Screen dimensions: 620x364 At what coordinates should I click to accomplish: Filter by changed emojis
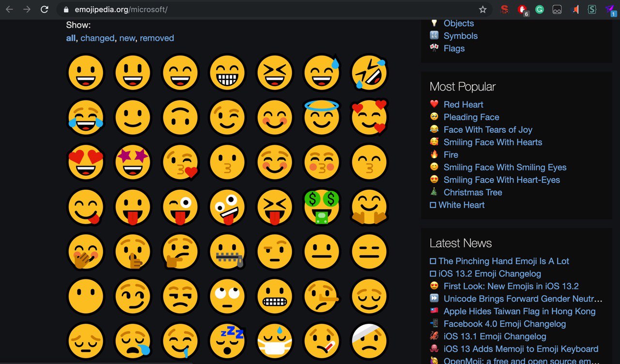click(97, 38)
